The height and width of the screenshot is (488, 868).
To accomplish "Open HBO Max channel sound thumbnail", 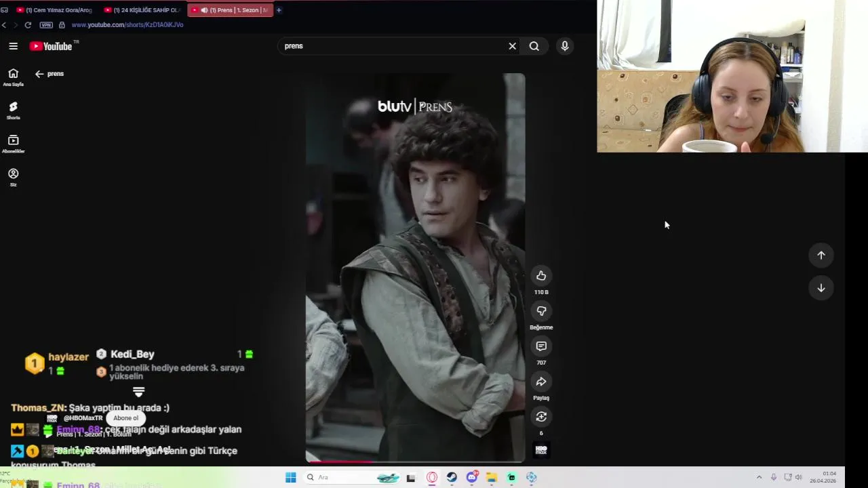I will point(541,449).
